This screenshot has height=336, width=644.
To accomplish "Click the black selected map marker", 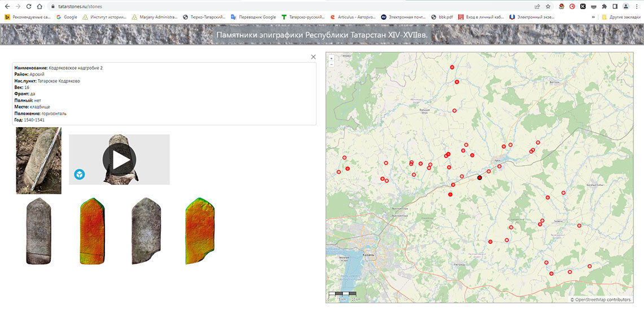I will pyautogui.click(x=479, y=178).
